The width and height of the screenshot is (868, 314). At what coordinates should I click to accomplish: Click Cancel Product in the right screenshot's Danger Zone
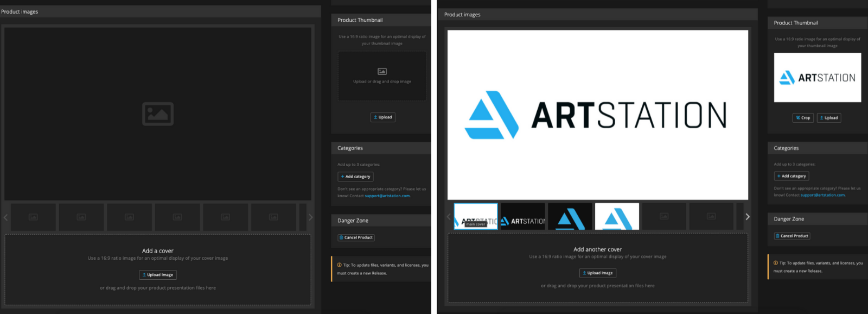792,236
